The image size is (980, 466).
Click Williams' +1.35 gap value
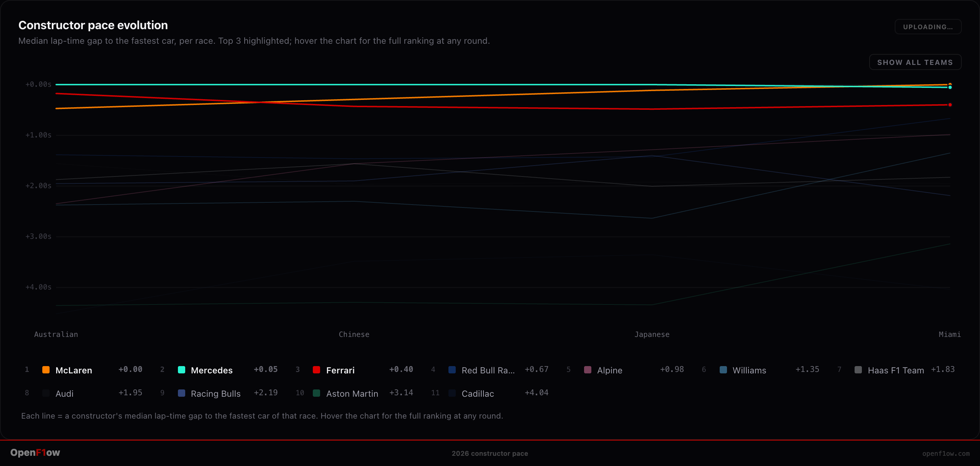pyautogui.click(x=808, y=369)
